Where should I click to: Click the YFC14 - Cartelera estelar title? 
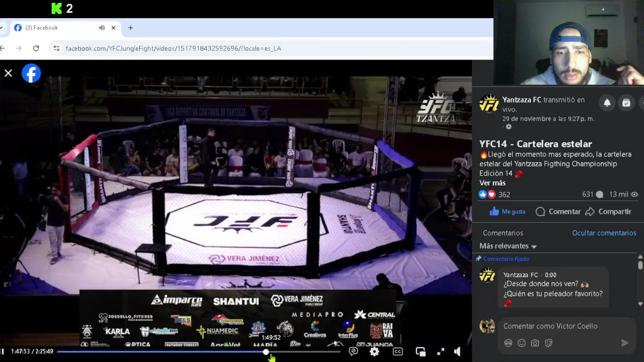536,144
